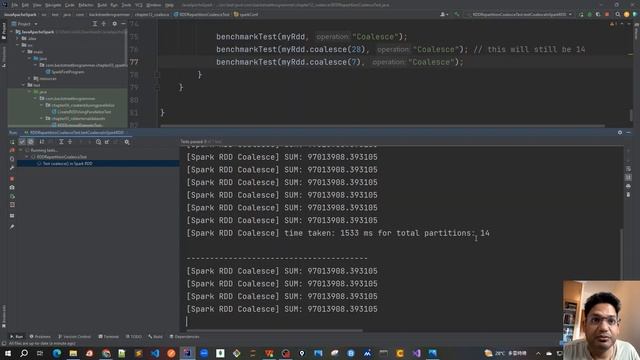Open the Edit menu
This screenshot has width=640, height=360.
[x=25, y=5]
